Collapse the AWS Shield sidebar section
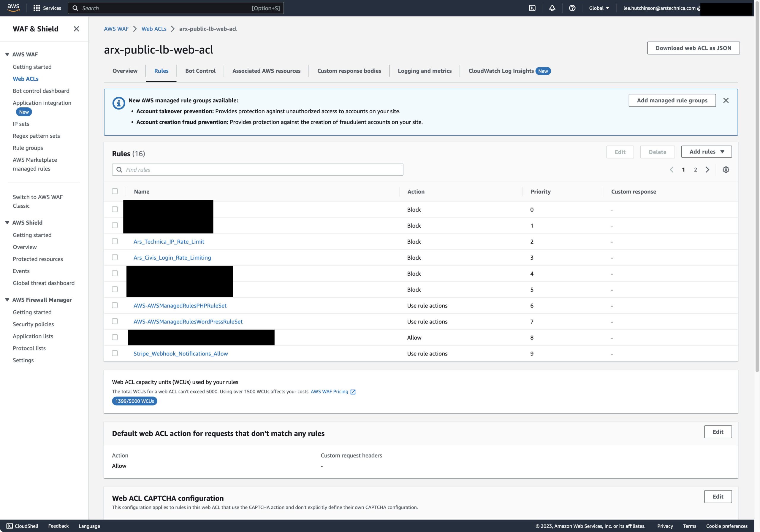Viewport: 760px width, 532px height. pos(7,223)
